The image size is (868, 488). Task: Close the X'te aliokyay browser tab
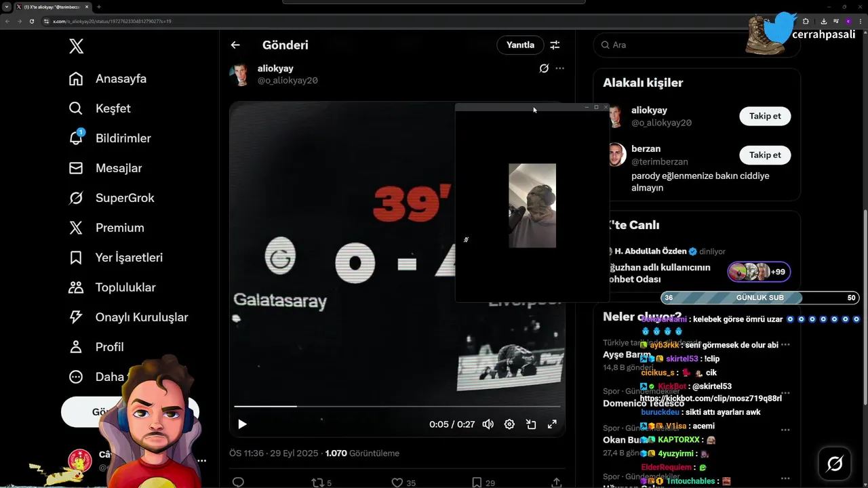click(87, 7)
